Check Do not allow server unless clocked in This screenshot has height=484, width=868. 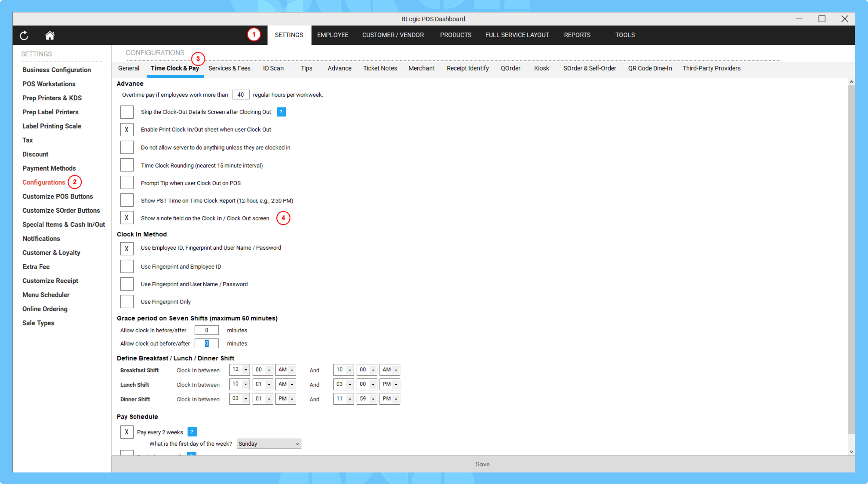[127, 148]
